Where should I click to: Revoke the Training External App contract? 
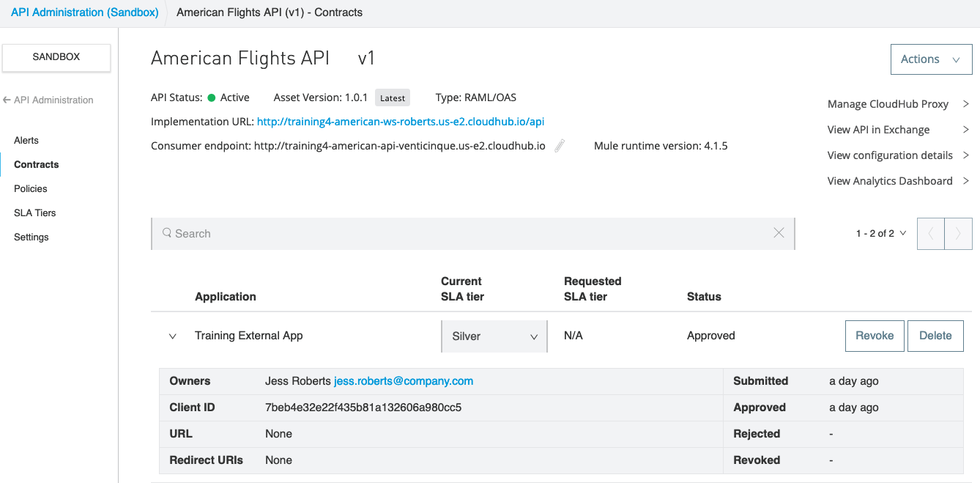click(x=875, y=336)
